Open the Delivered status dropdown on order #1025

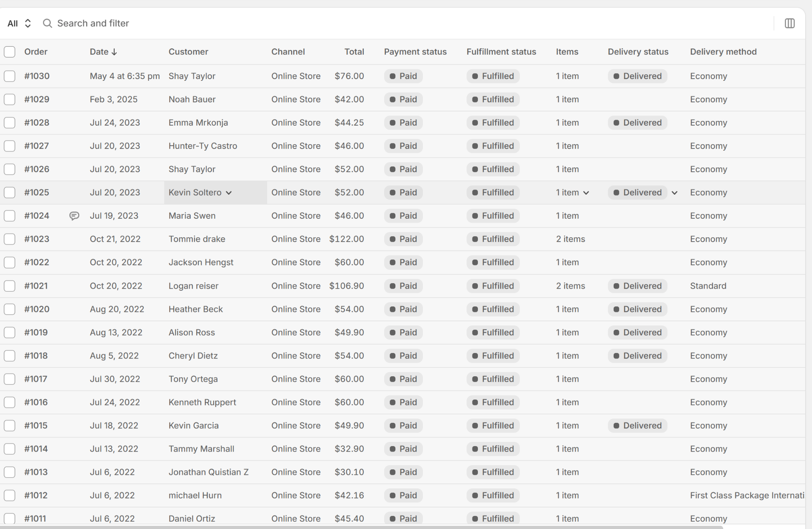(x=675, y=193)
